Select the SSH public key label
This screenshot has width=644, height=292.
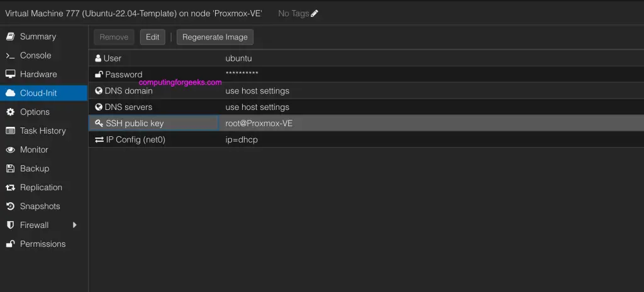point(135,123)
